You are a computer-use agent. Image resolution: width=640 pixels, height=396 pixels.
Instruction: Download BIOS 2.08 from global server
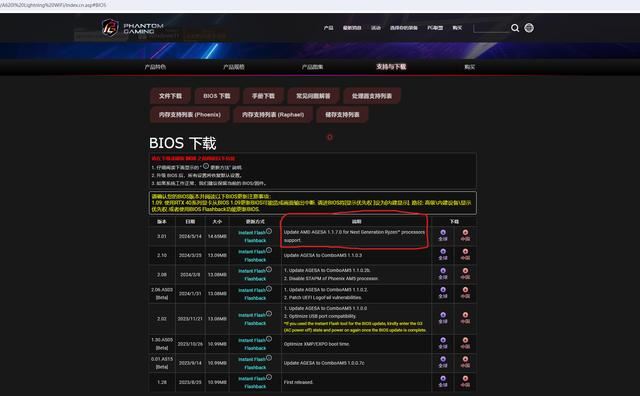pyautogui.click(x=443, y=274)
